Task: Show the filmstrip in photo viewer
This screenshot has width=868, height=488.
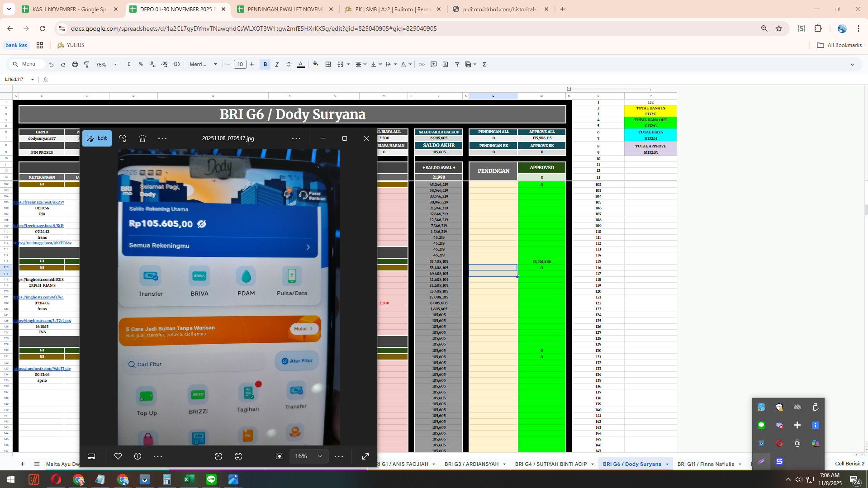Action: 91,456
